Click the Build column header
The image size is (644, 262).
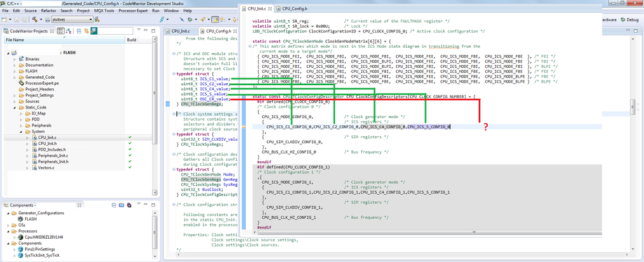(x=132, y=40)
